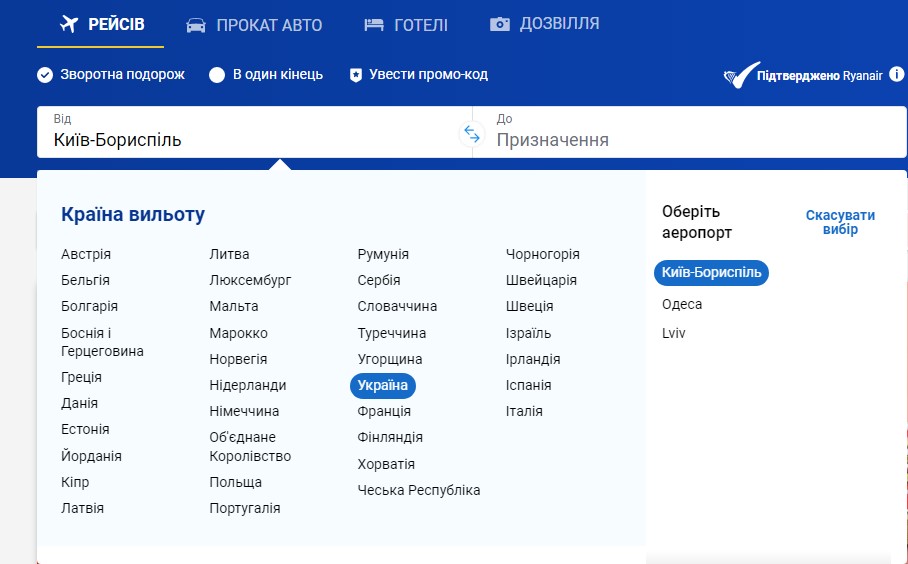Select Марокко in country list

(x=239, y=334)
